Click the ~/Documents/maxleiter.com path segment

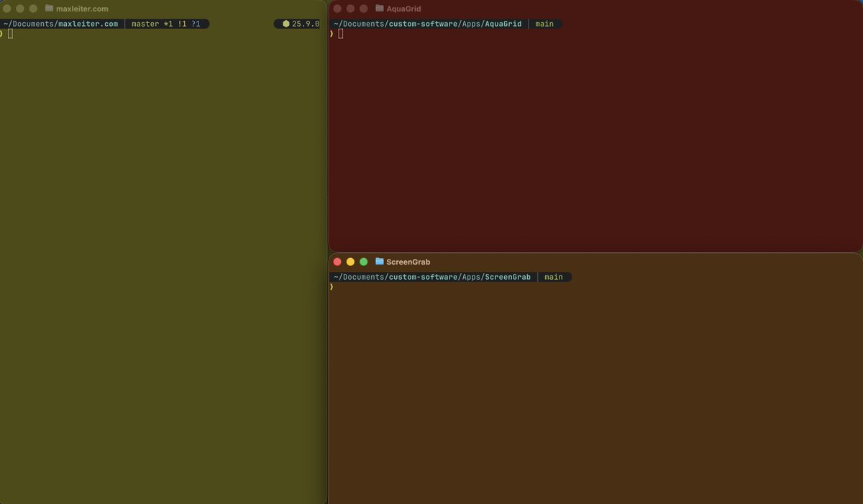pos(60,24)
